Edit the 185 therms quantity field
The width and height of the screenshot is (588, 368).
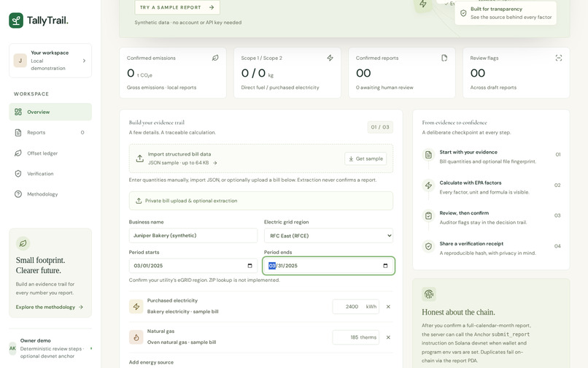pos(355,337)
